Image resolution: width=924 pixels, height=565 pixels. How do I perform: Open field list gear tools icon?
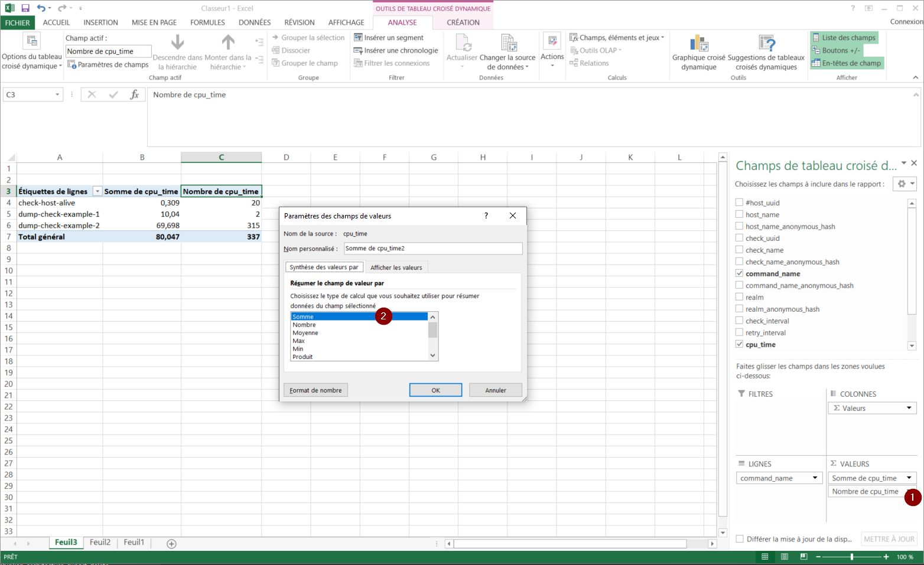(903, 184)
